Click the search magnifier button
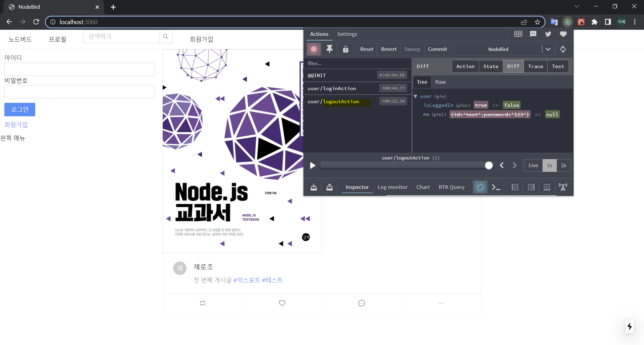 click(x=166, y=37)
